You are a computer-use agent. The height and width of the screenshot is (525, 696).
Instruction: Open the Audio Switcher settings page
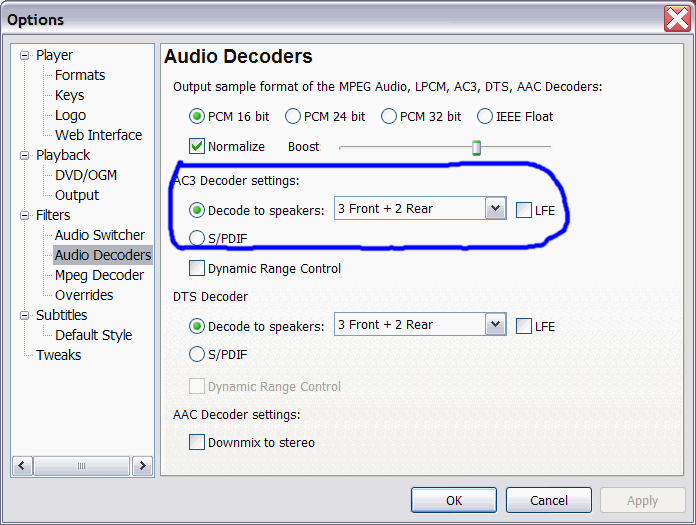coord(99,235)
